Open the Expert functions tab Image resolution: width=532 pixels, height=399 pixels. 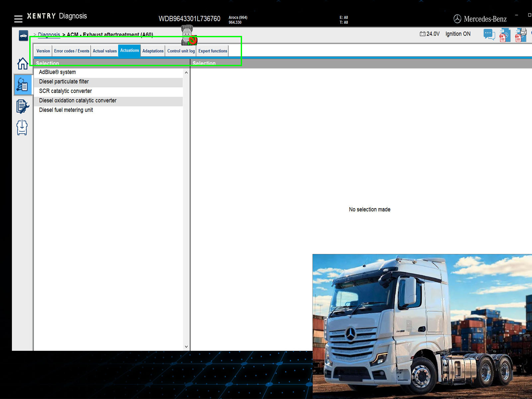[x=212, y=51]
